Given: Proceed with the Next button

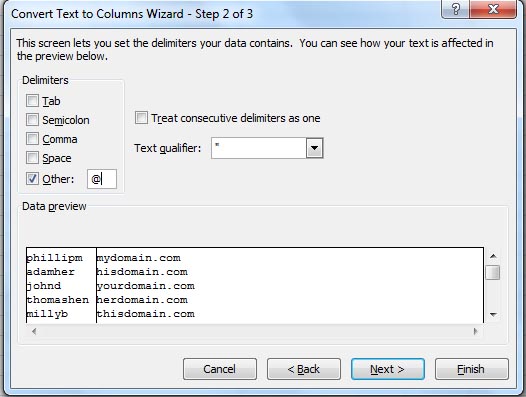Looking at the screenshot, I should tap(388, 369).
